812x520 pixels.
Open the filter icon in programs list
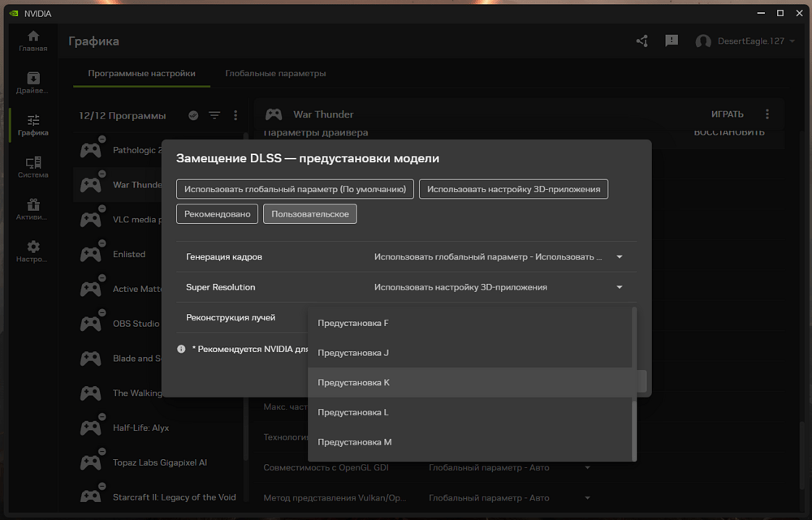pyautogui.click(x=214, y=115)
